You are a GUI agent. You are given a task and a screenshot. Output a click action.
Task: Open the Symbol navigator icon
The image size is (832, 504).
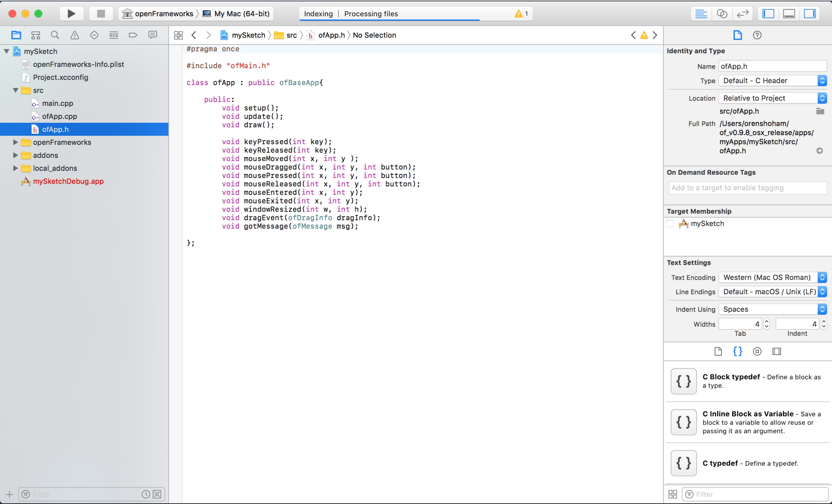(35, 35)
